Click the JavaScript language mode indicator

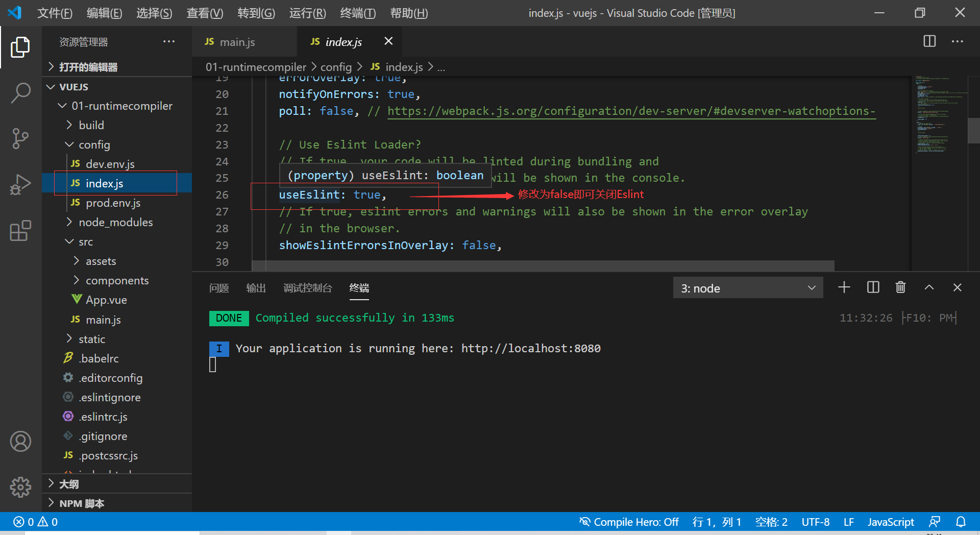[891, 522]
